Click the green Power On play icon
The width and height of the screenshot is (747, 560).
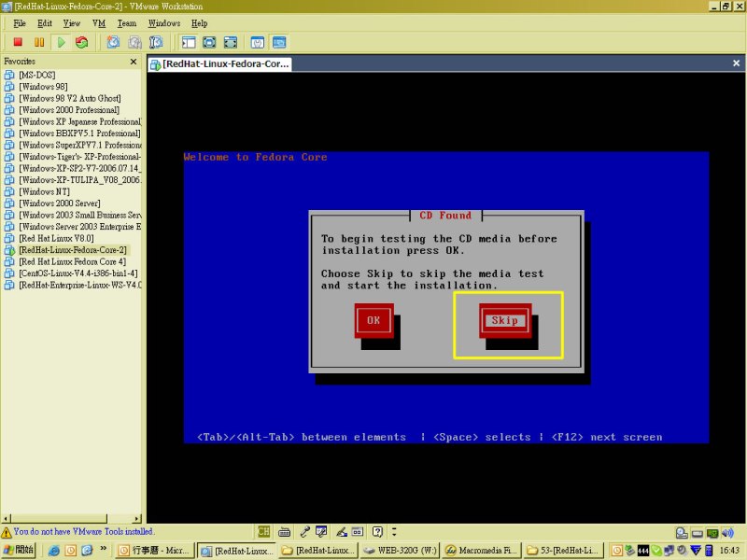[x=61, y=42]
